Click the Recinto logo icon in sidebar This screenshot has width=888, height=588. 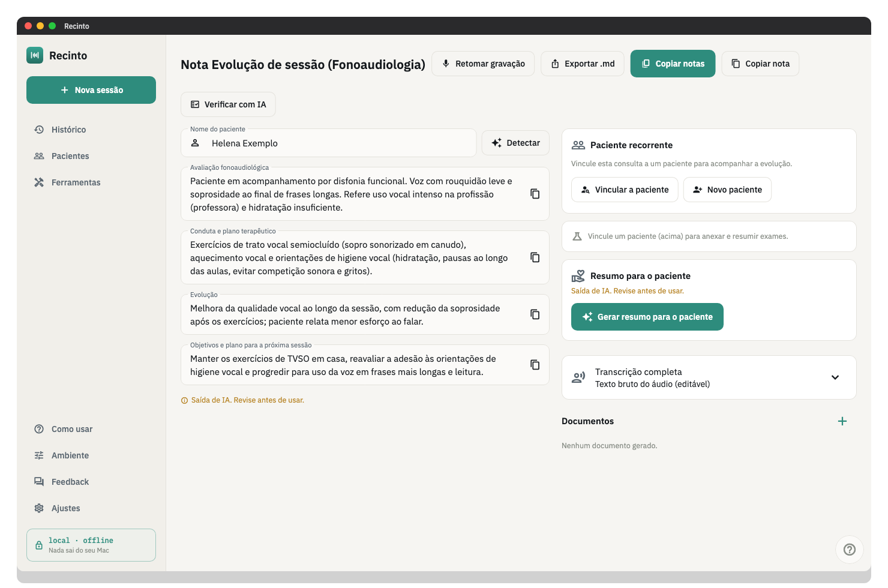(x=35, y=55)
